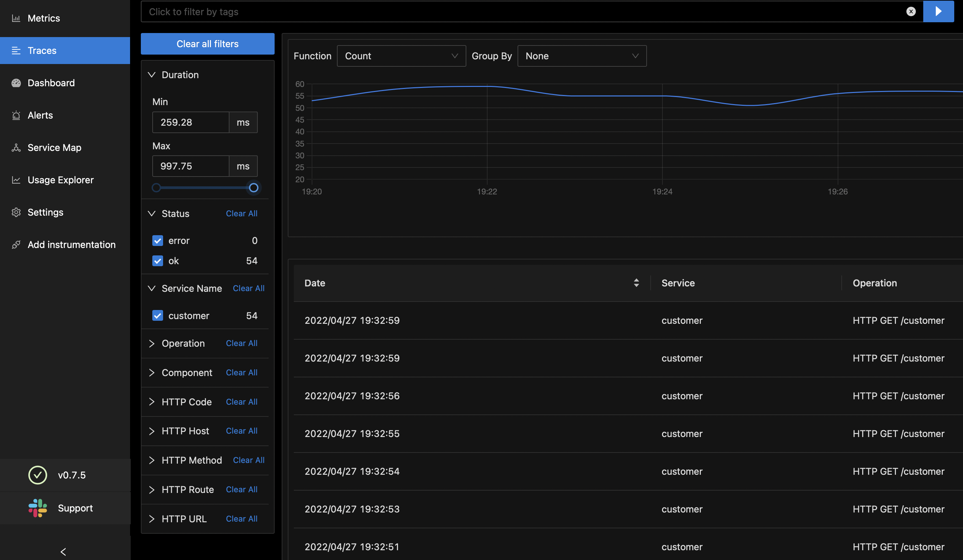Screen dimensions: 963x560
Task: Expand the HTTP Route filter section
Action: pos(152,490)
